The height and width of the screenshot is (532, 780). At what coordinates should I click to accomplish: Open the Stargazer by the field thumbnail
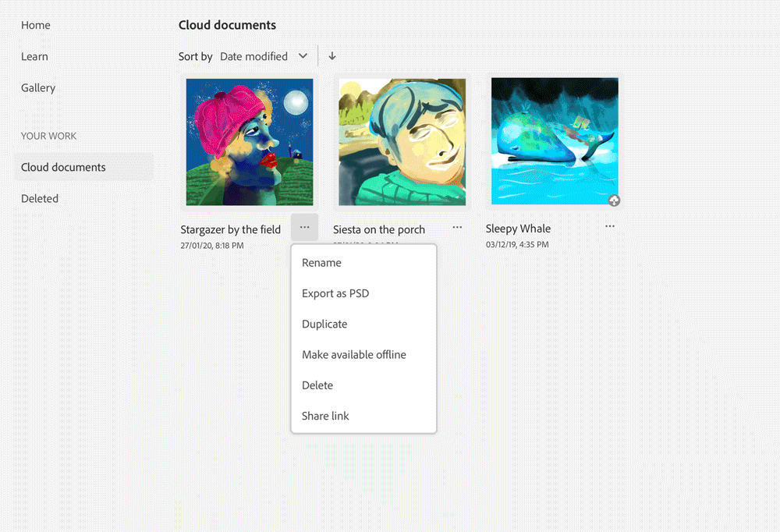250,142
